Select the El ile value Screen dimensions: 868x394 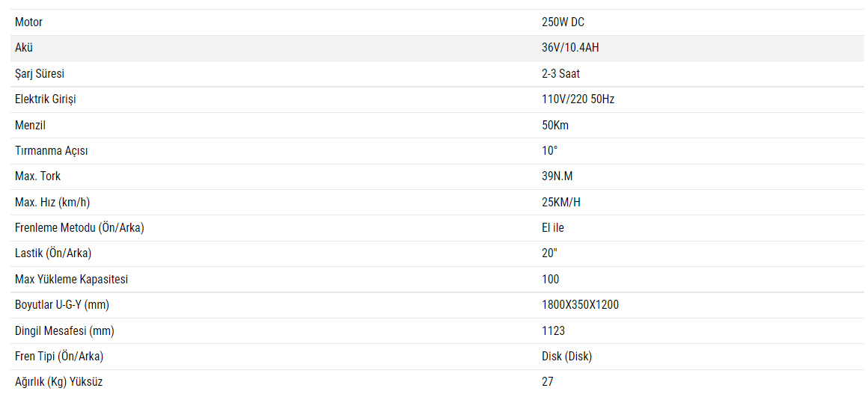[553, 227]
